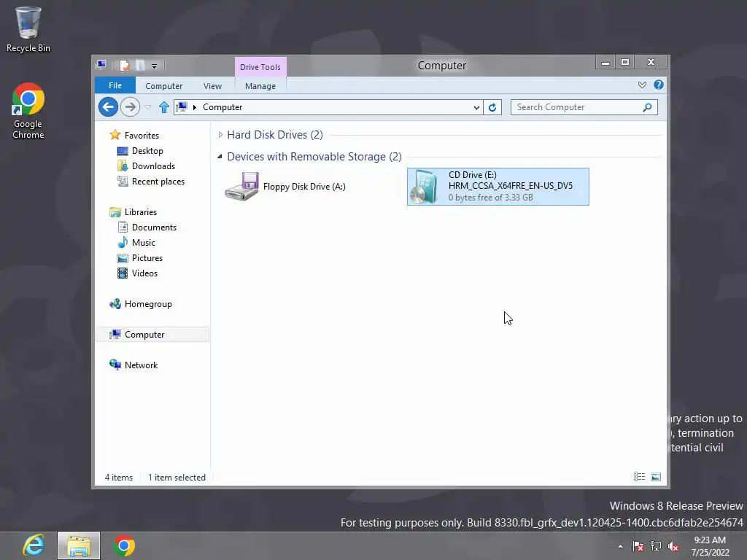Open the Recycle Bin desktop icon
747x560 pixels.
coord(28,29)
